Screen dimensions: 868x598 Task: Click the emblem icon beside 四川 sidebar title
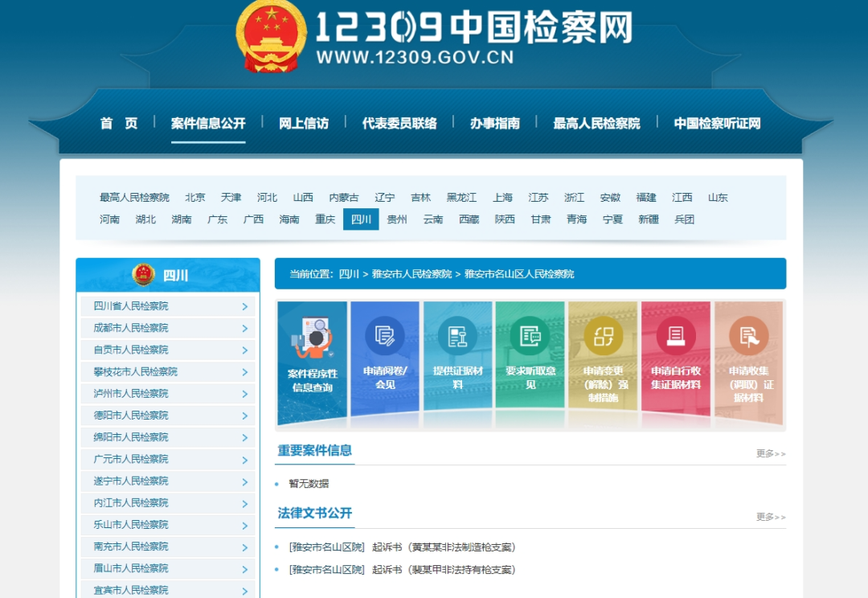[x=143, y=275]
